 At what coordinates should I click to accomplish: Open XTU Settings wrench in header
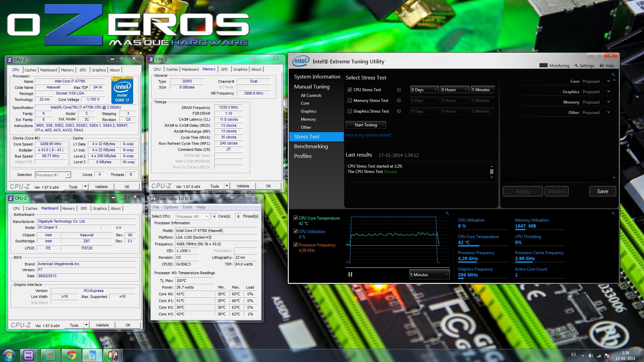coord(584,66)
